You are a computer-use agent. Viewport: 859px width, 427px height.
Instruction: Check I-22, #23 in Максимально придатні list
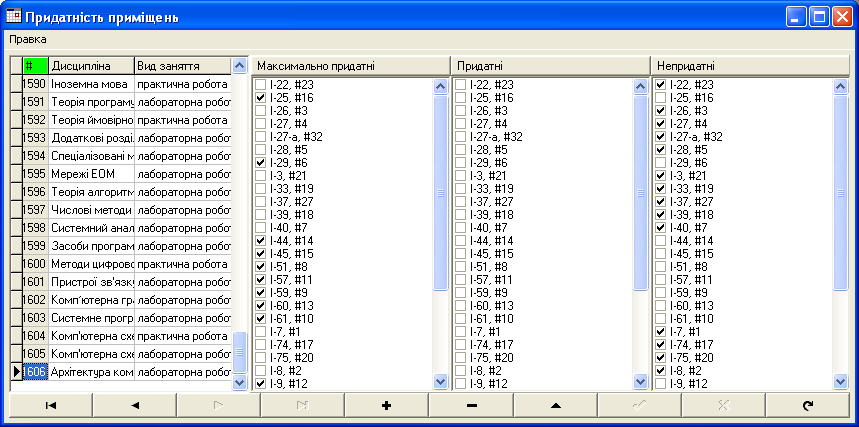pos(261,84)
